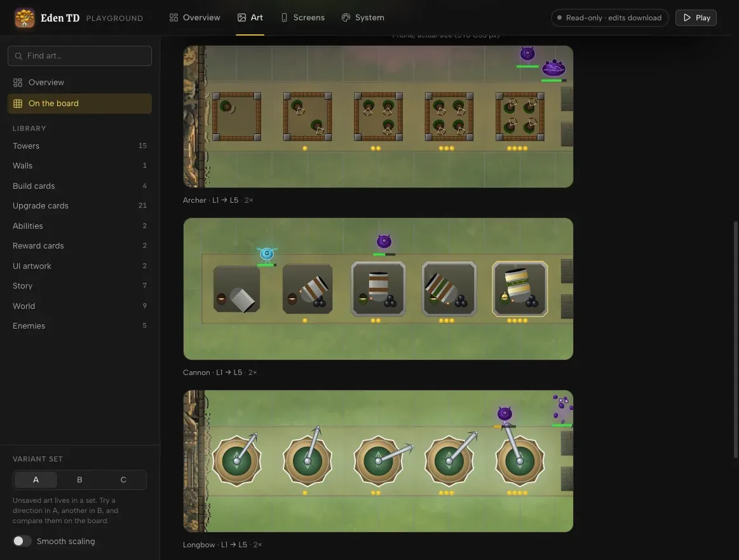
Task: Open the Reward cards category
Action: pyautogui.click(x=79, y=245)
